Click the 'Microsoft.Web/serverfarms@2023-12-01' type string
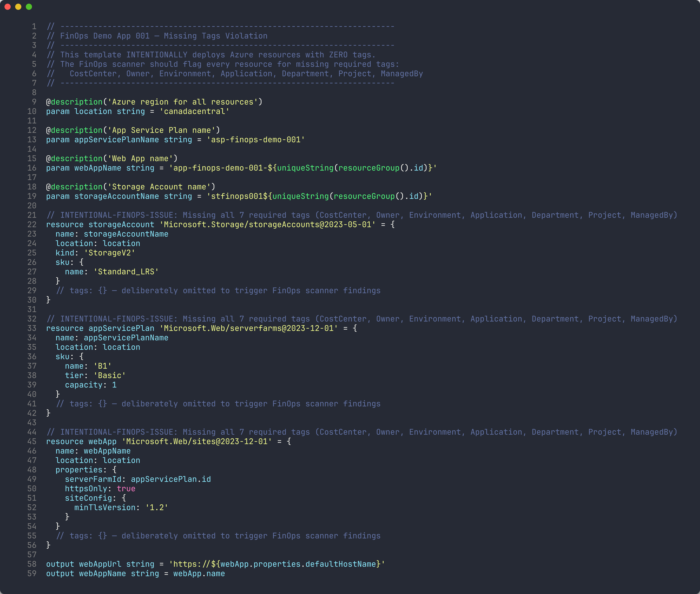This screenshot has height=594, width=700. (249, 328)
